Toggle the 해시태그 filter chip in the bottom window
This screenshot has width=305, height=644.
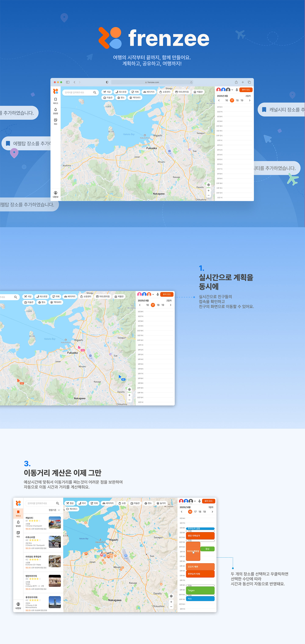(x=72, y=509)
